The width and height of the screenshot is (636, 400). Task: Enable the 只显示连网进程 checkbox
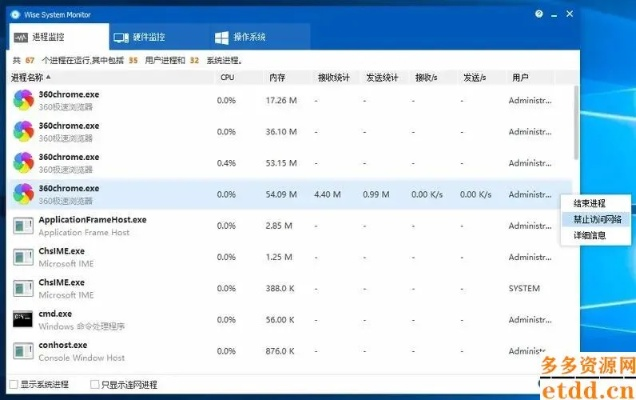pos(94,384)
